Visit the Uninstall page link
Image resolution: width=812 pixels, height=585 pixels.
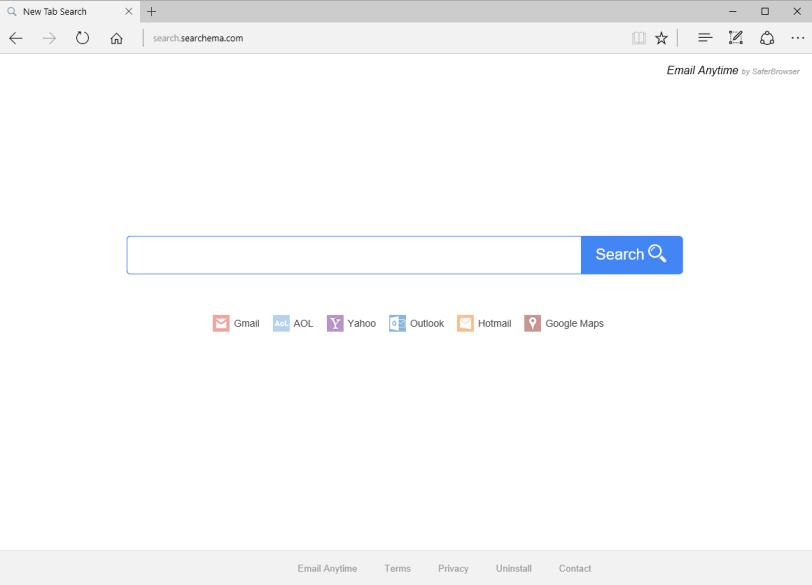pos(512,567)
